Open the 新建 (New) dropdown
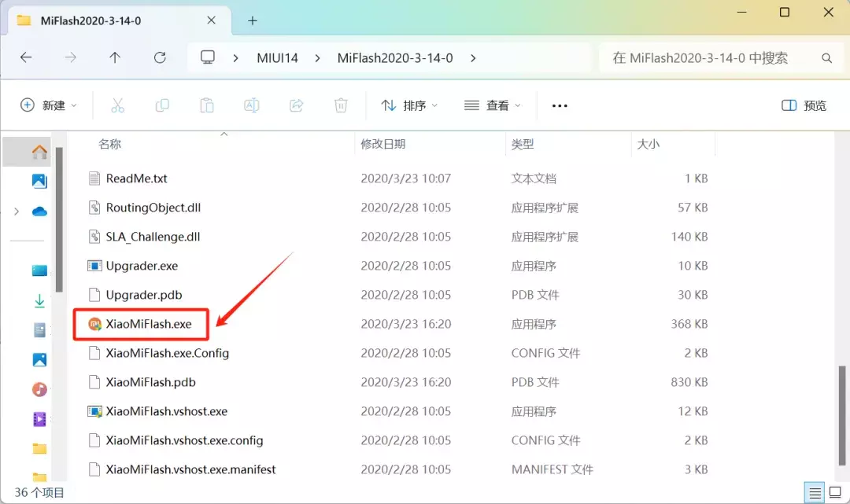The width and height of the screenshot is (850, 504). coord(48,105)
